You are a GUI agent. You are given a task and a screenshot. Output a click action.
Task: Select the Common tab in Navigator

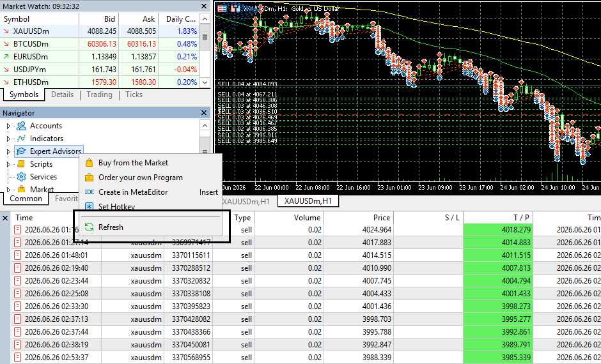[26, 198]
